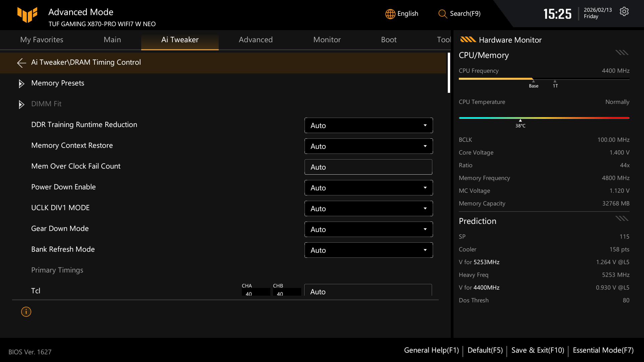Click the back arrow on DRAM Timing Control
Screen dimensions: 644x362
[21, 63]
